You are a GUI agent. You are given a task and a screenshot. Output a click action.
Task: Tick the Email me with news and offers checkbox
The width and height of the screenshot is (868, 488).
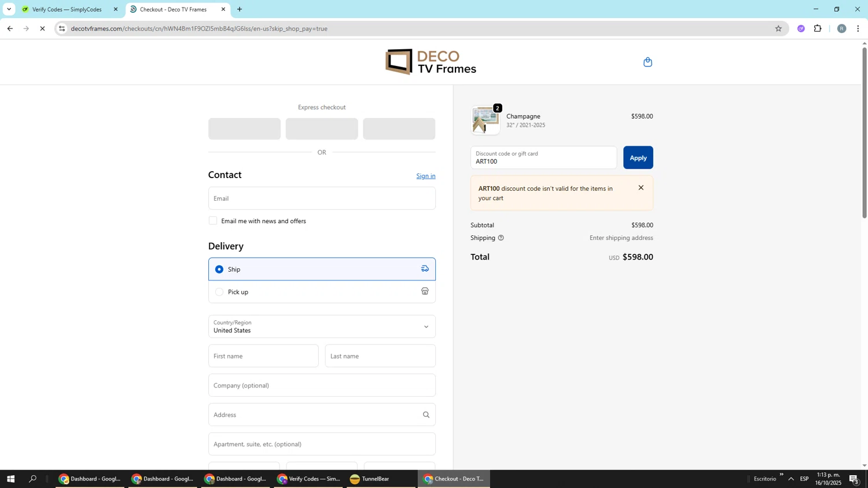point(213,220)
